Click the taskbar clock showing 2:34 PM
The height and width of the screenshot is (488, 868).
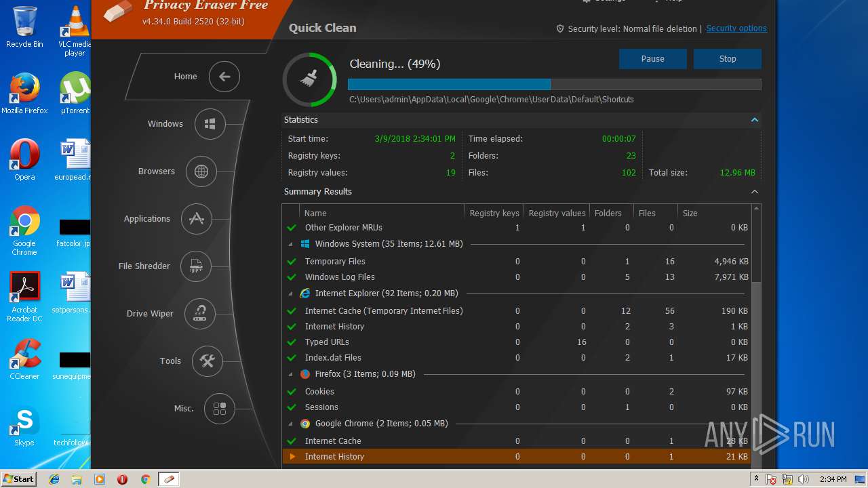(x=833, y=479)
